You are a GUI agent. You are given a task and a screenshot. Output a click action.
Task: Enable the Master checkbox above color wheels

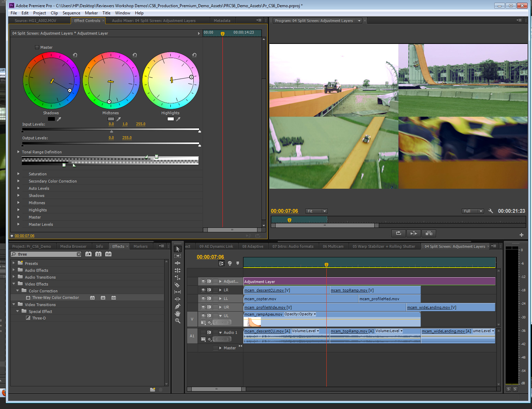[37, 47]
